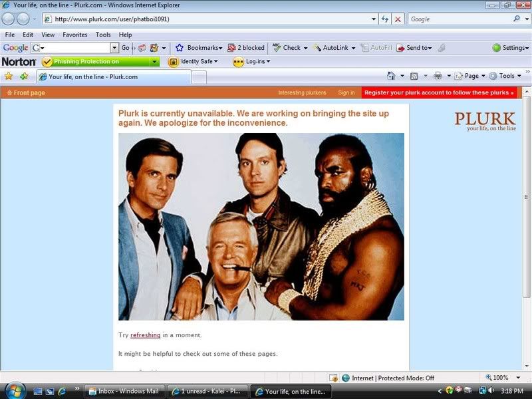Image resolution: width=532 pixels, height=399 pixels.
Task: Click the browser Back arrow button
Action: click(9, 19)
